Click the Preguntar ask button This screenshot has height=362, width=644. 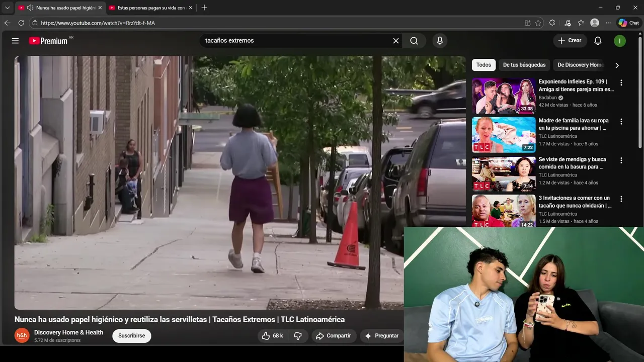pyautogui.click(x=382, y=336)
